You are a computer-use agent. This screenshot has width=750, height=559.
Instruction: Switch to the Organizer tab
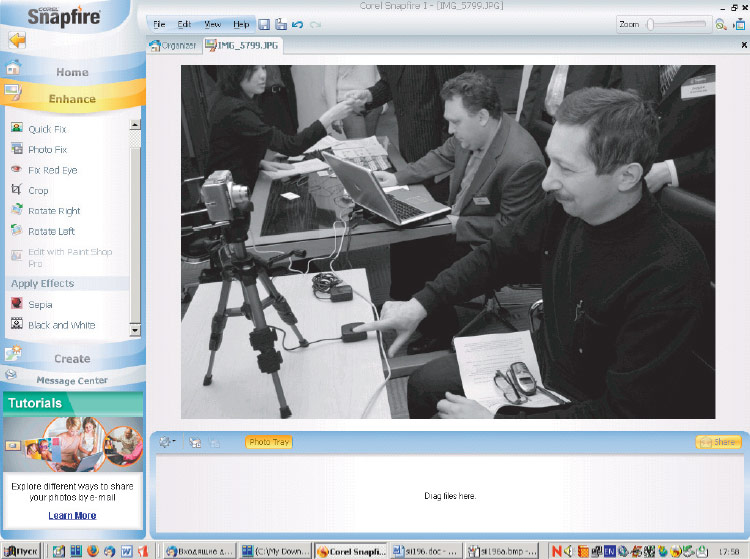click(x=173, y=45)
